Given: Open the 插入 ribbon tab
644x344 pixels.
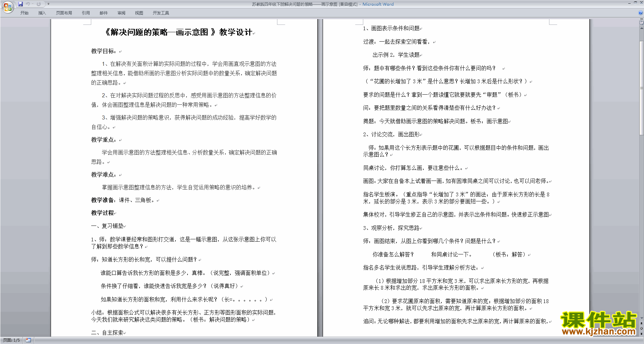Looking at the screenshot, I should pyautogui.click(x=42, y=13).
